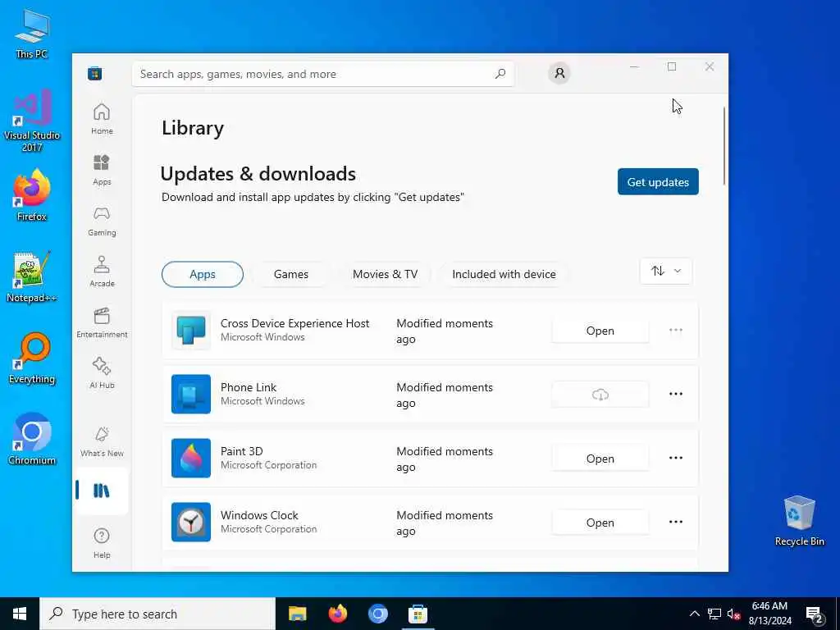Click the Cross Device Experience Host app icon
The width and height of the screenshot is (840, 630).
[x=191, y=331]
